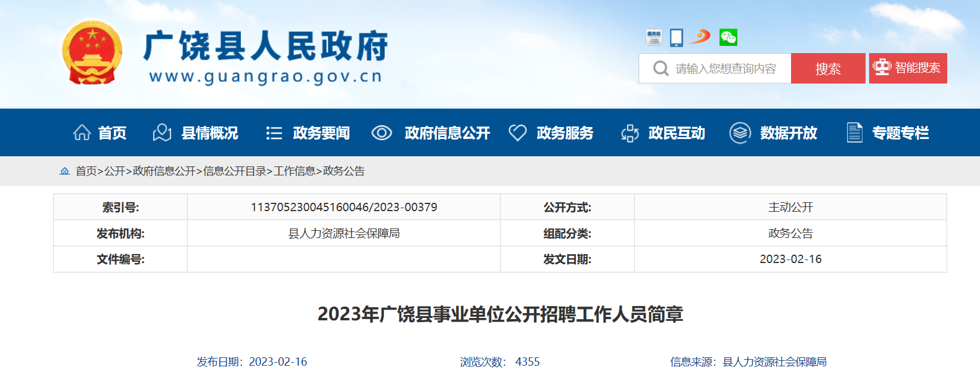Open the 专题专栏 navigation item
This screenshot has width=980, height=377.
(901, 132)
